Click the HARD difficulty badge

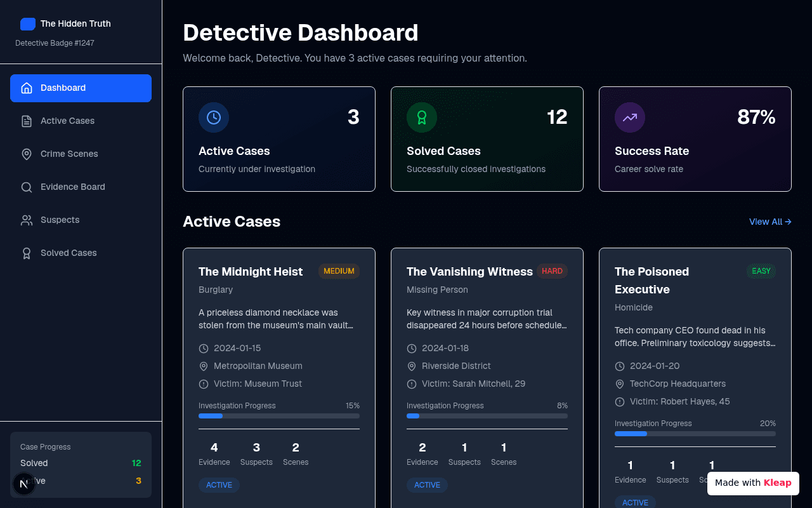tap(552, 271)
